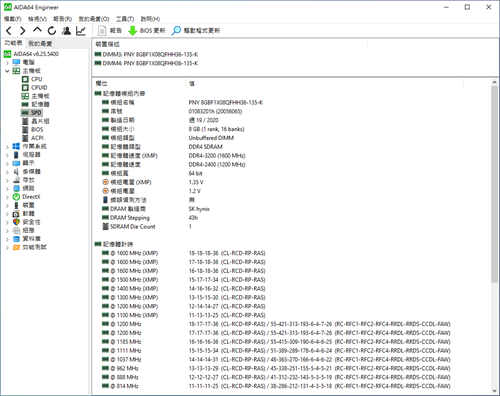
Task: Open the 我的最愛(O) favorites menu
Action: (x=94, y=19)
